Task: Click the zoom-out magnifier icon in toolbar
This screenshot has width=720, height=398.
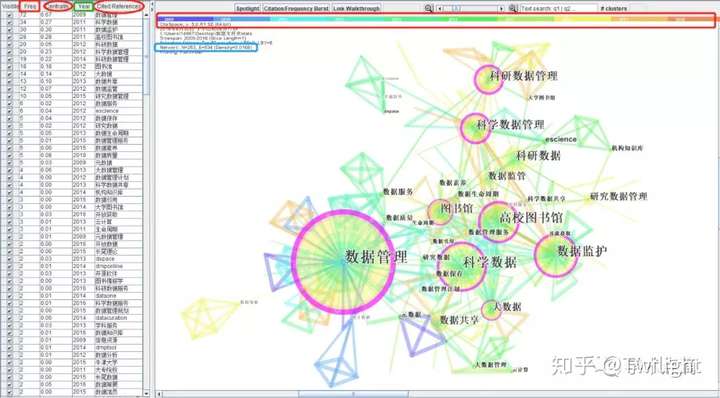Action: [428, 8]
